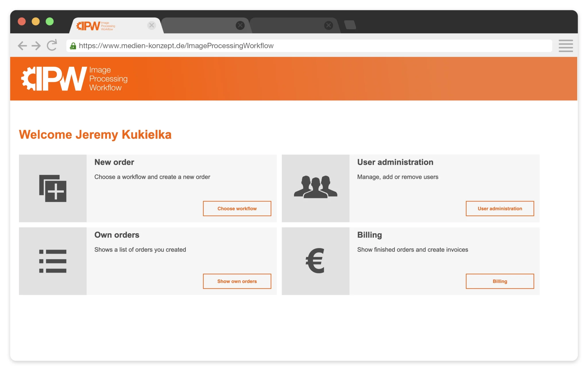Click the Own orders list icon
The height and width of the screenshot is (371, 588).
click(x=53, y=261)
